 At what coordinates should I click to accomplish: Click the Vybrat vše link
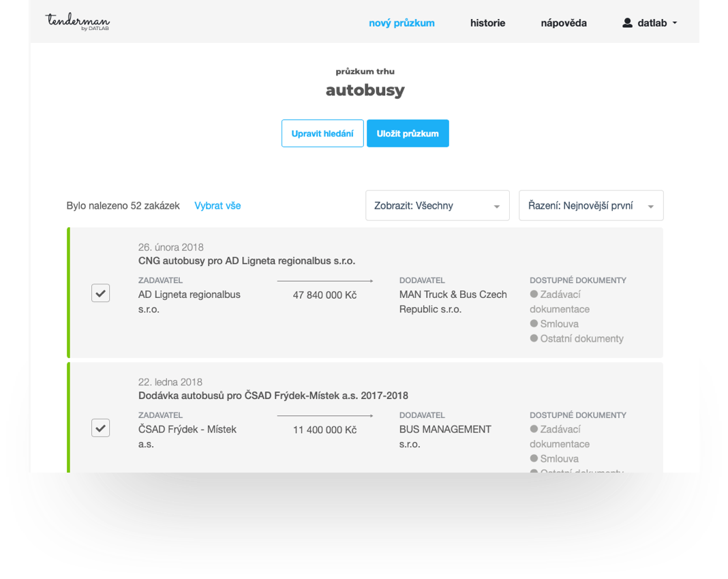tap(217, 206)
